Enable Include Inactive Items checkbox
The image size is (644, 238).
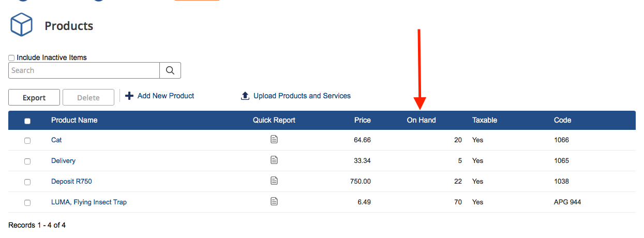(x=12, y=58)
